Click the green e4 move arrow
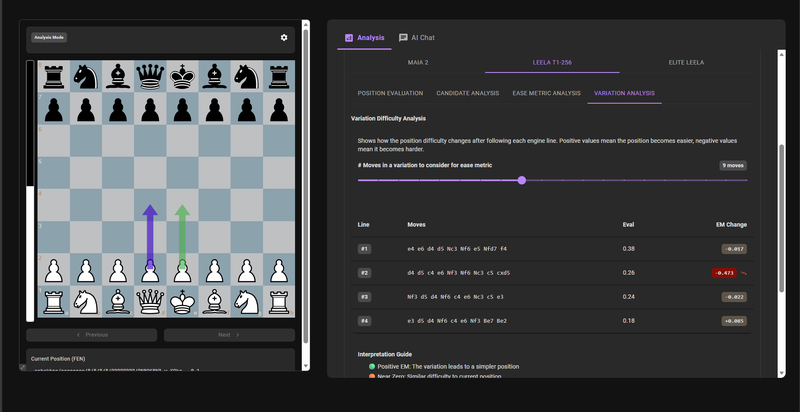 (182, 235)
